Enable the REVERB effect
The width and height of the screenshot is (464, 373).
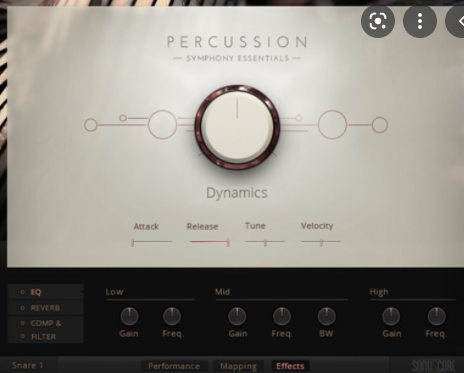pos(23,308)
